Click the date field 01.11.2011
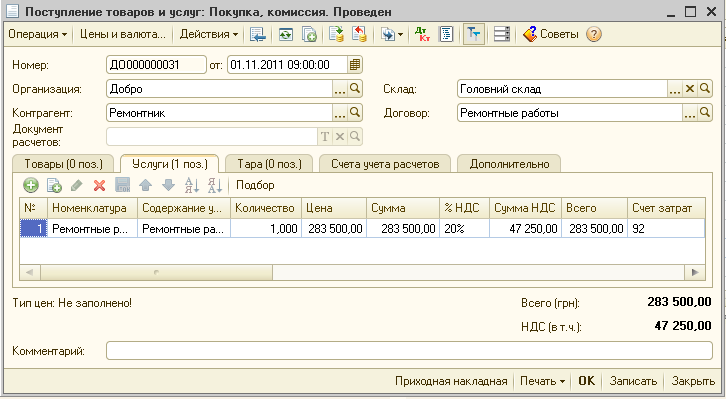 tap(287, 65)
